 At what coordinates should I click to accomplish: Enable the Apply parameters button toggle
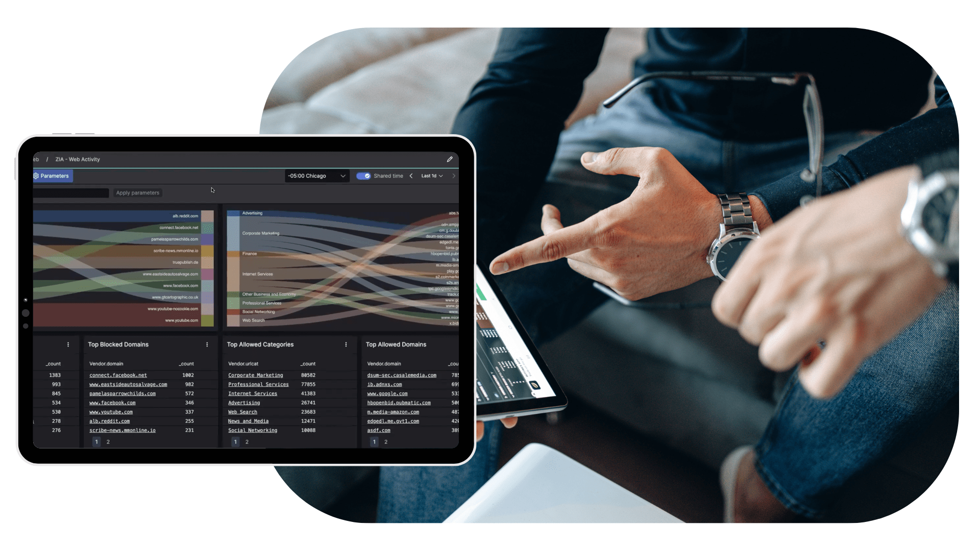pyautogui.click(x=137, y=192)
